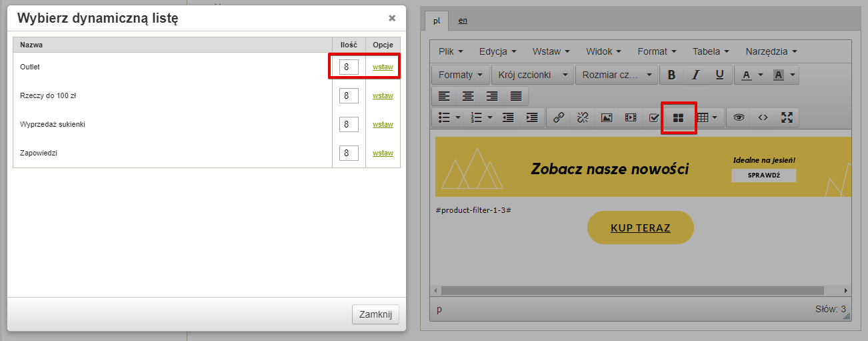Decrease indent in the editor
This screenshot has height=341, width=868.
508,117
